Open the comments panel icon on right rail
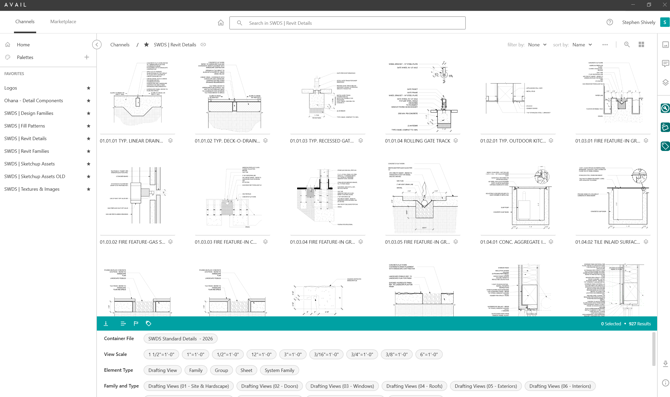The image size is (670, 397). pos(665,63)
